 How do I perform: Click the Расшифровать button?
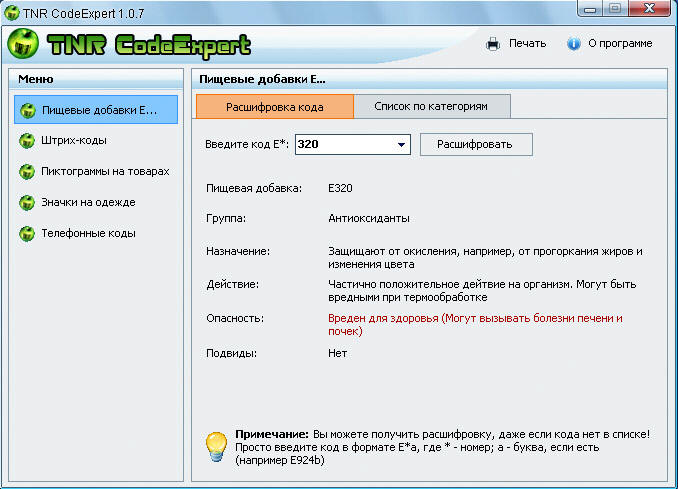click(x=476, y=144)
